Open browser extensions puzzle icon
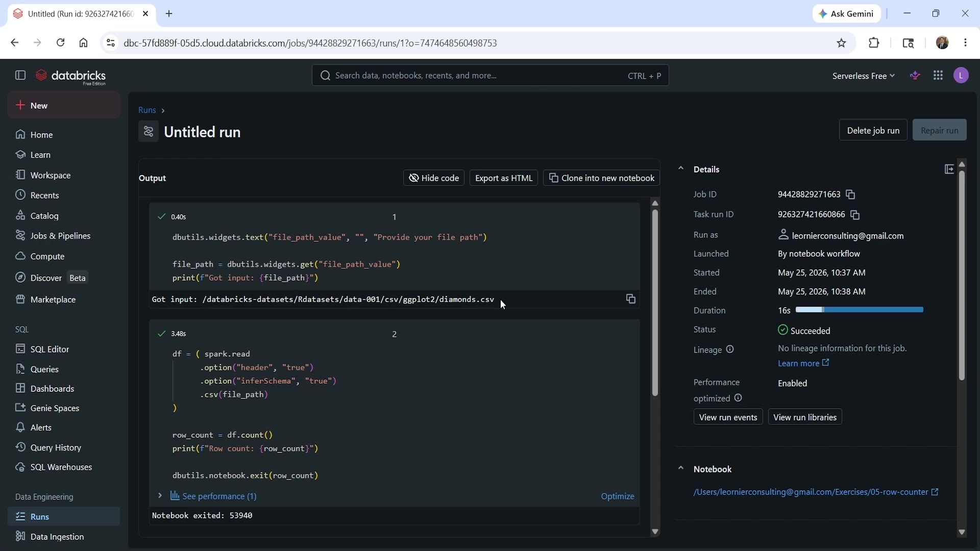 (x=874, y=43)
